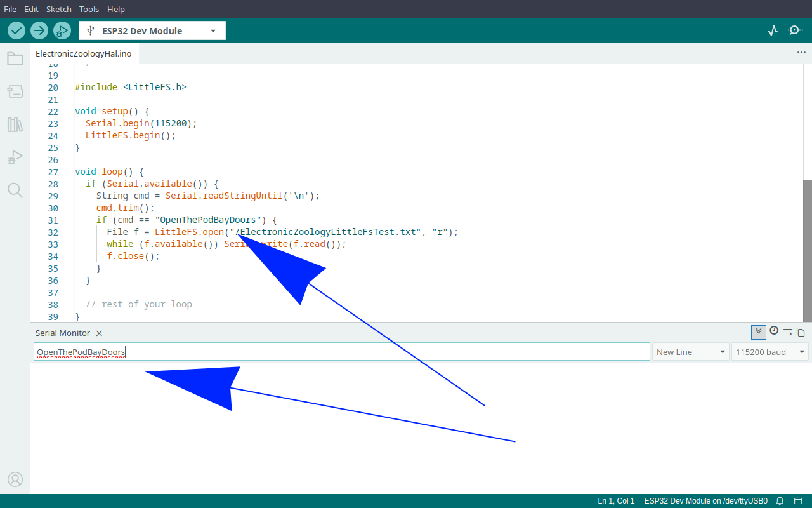Copy Serial Monitor output icon
The height and width of the screenshot is (508, 812).
(801, 332)
